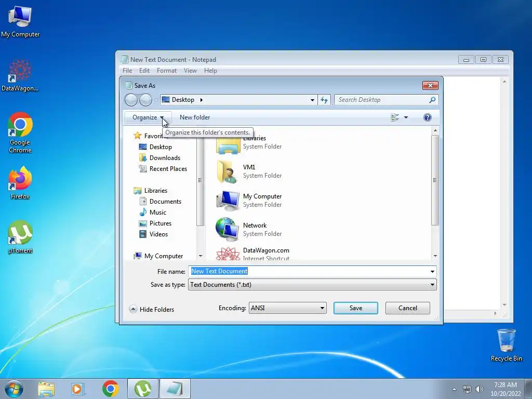Open the Notepad Help menu
Screen dimensions: 532x399
pos(210,71)
